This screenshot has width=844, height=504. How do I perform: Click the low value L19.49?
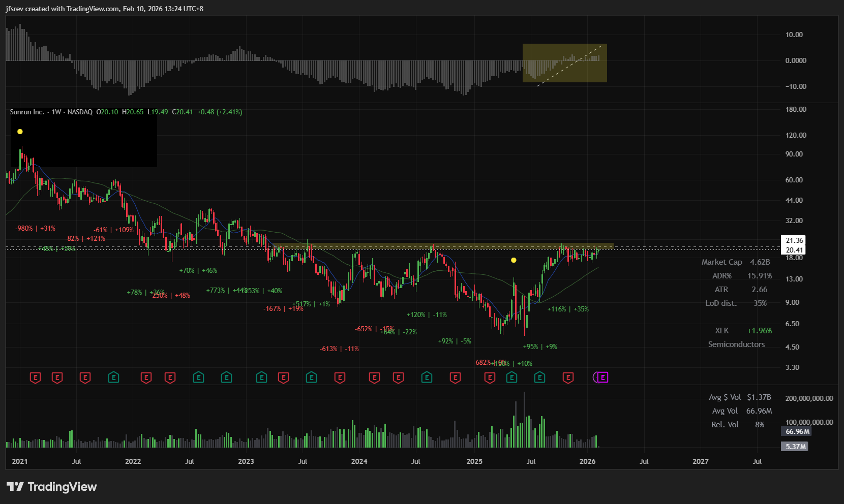(158, 112)
